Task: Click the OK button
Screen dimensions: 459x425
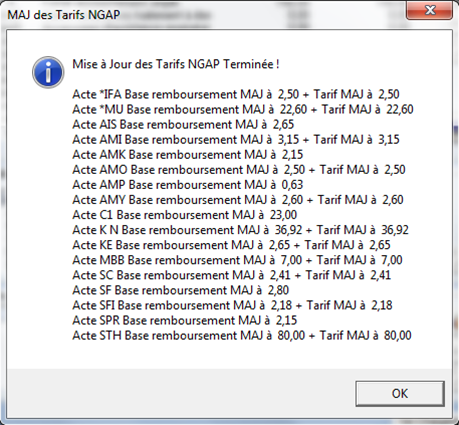Action: click(400, 394)
